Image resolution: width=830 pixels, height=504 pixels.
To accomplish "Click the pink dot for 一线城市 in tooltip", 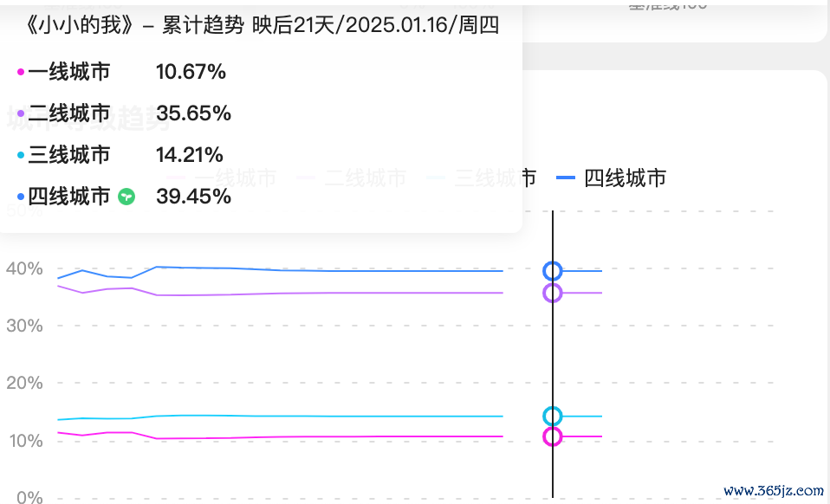I will pos(21,72).
